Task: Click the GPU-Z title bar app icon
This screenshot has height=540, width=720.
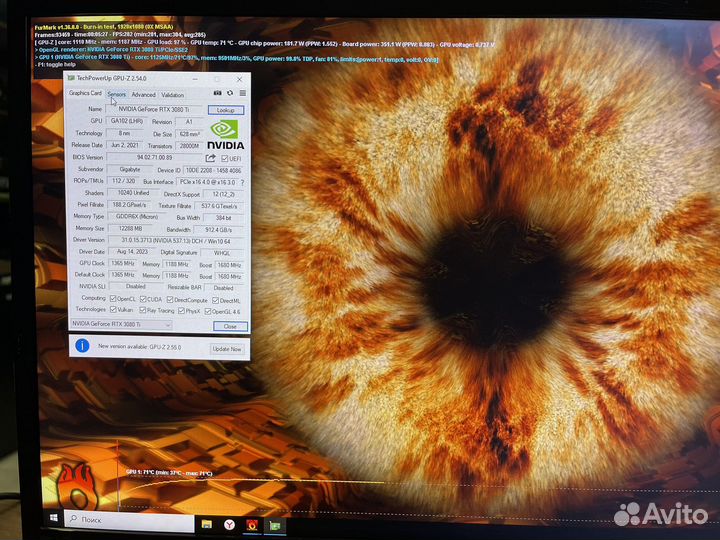Action: (x=71, y=78)
